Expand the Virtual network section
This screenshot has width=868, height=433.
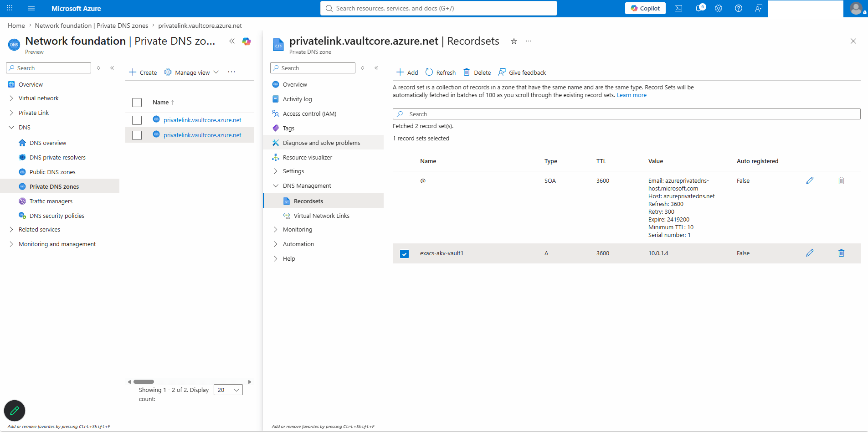click(x=11, y=98)
